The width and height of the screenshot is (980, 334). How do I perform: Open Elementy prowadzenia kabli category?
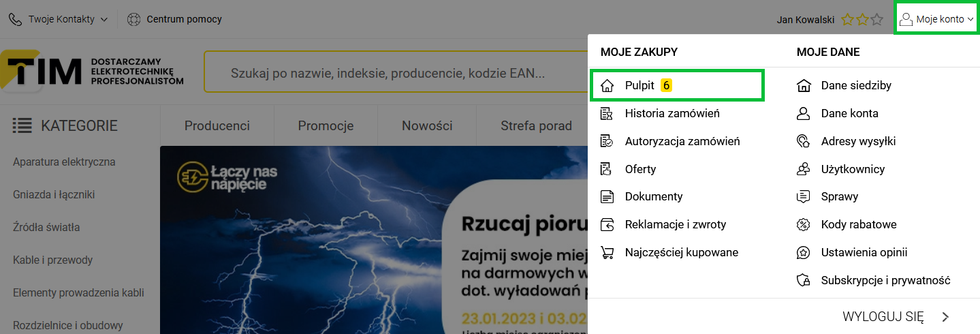click(x=78, y=293)
